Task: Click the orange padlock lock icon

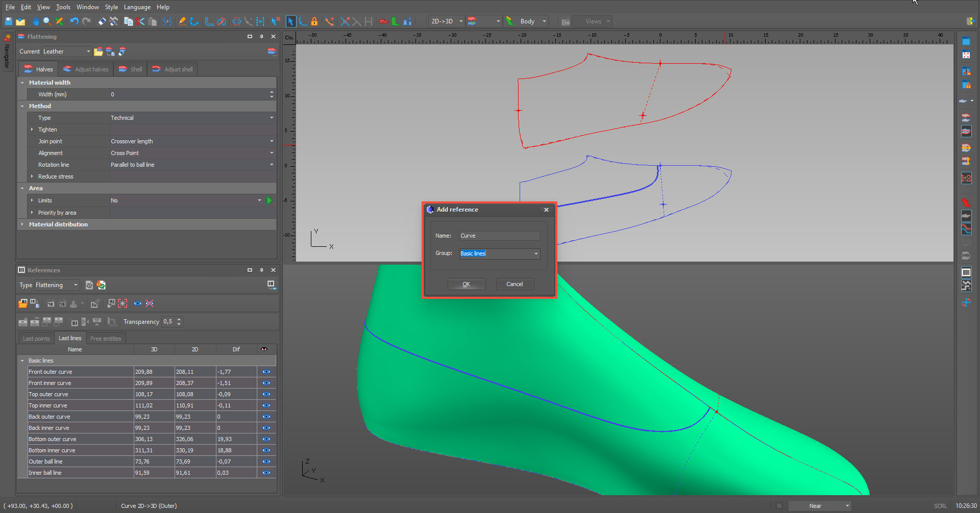Action: point(314,21)
